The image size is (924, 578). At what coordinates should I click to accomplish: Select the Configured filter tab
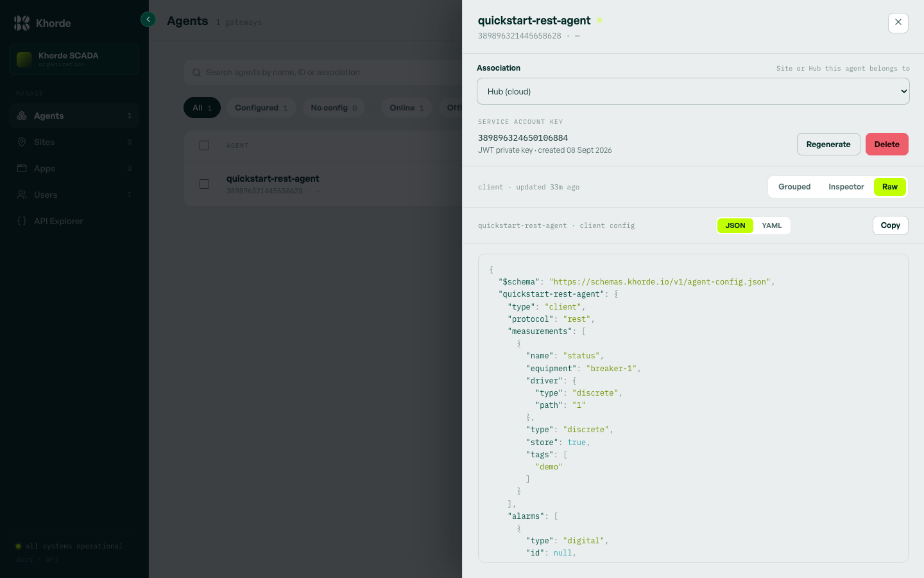[261, 108]
